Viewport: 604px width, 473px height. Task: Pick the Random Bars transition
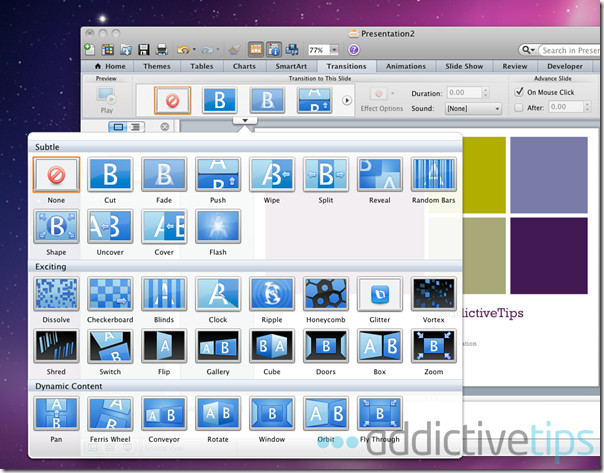(434, 174)
